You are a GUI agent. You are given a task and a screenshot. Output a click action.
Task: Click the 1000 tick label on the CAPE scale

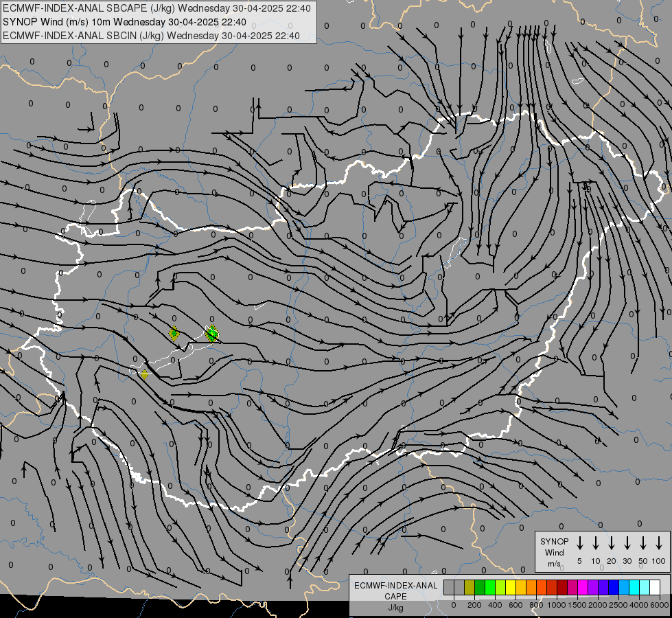(x=557, y=605)
